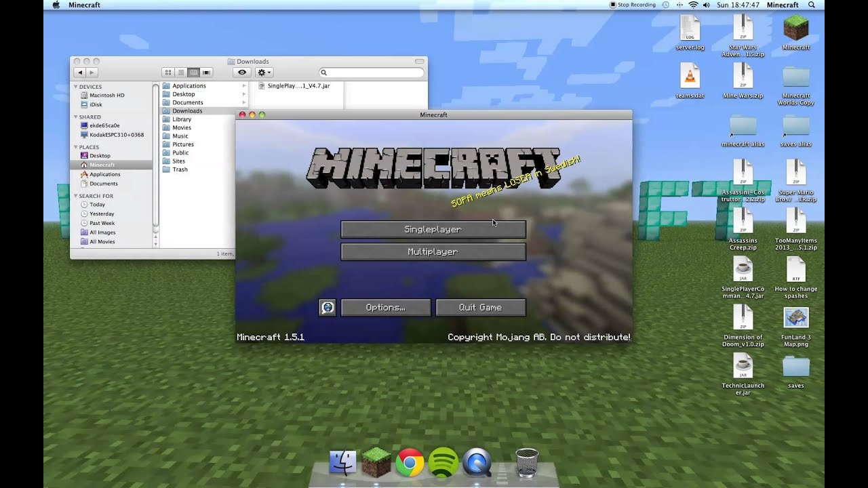Expand the Applications folder arrow in column

[x=244, y=86]
